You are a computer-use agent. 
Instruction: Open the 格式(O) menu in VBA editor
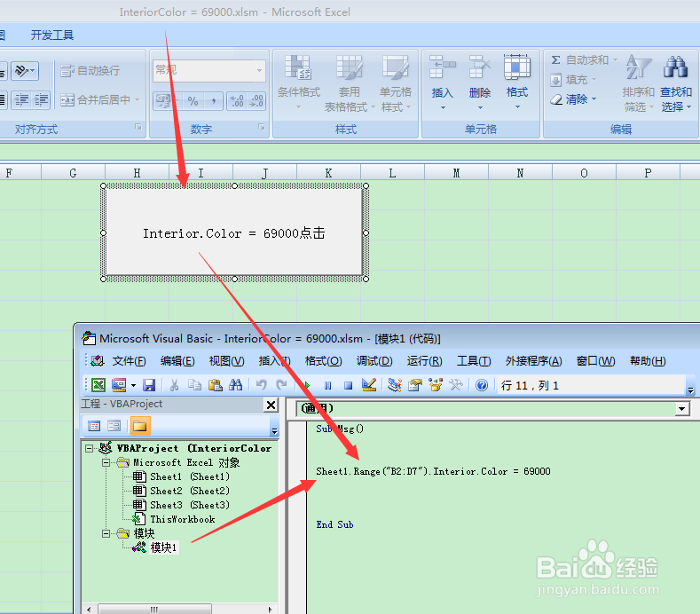coord(323,361)
